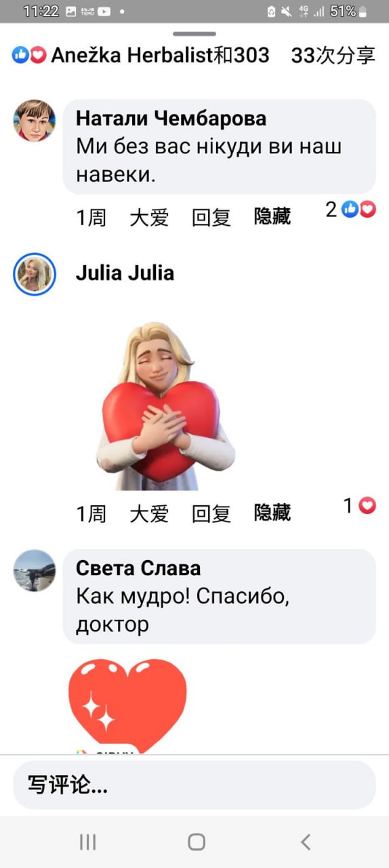
Task: Open the recent apps navigation icon
Action: 87,842
